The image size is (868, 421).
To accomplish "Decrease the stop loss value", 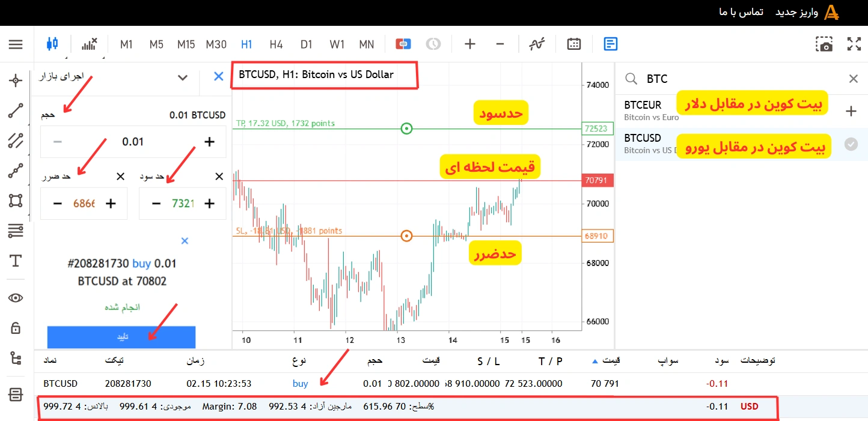I will click(x=58, y=203).
